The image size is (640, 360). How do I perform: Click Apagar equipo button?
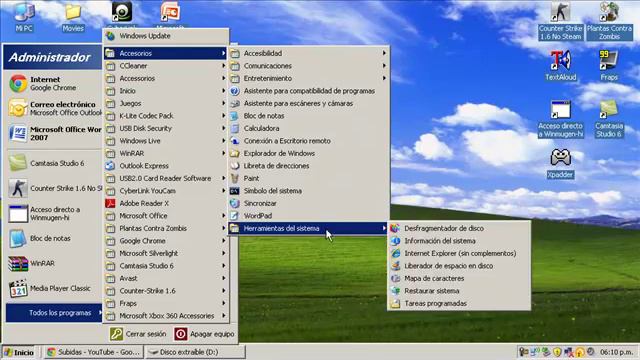point(204,334)
